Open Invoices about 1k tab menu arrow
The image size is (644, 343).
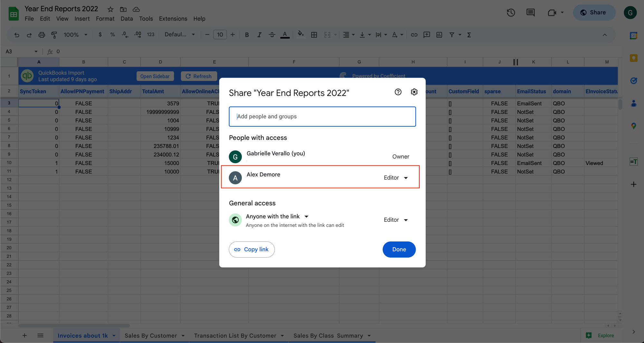point(114,336)
